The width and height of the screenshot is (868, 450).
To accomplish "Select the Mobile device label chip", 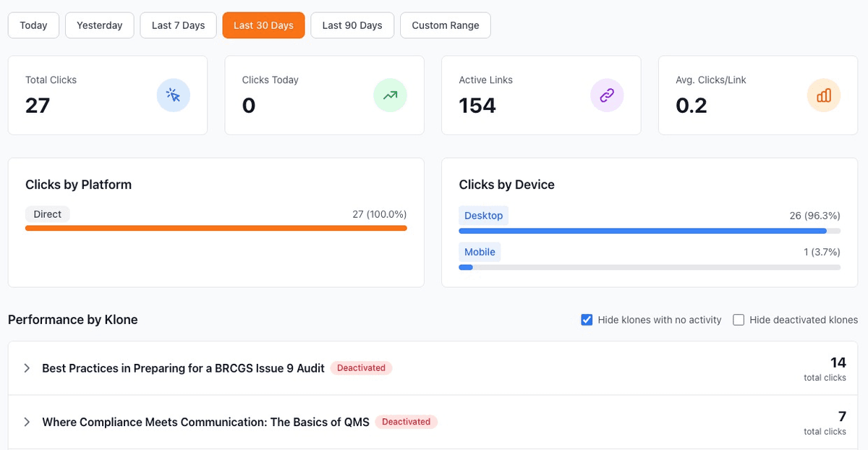I will coord(479,252).
